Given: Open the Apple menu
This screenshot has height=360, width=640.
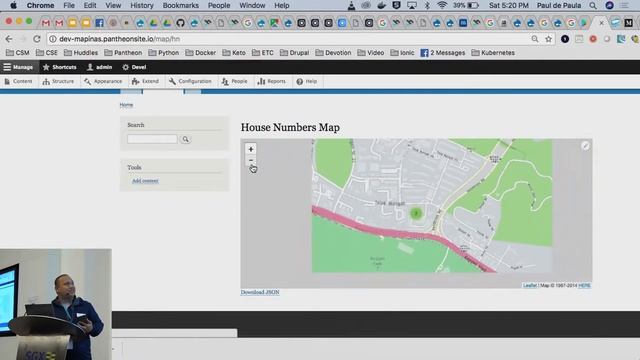Looking at the screenshot, I should coord(13,5).
